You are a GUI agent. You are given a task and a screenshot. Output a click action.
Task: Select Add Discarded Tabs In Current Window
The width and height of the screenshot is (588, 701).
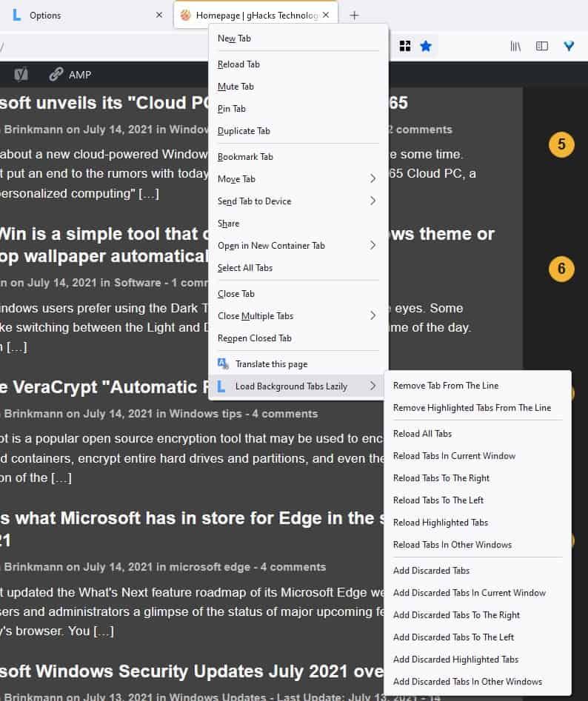click(478, 593)
